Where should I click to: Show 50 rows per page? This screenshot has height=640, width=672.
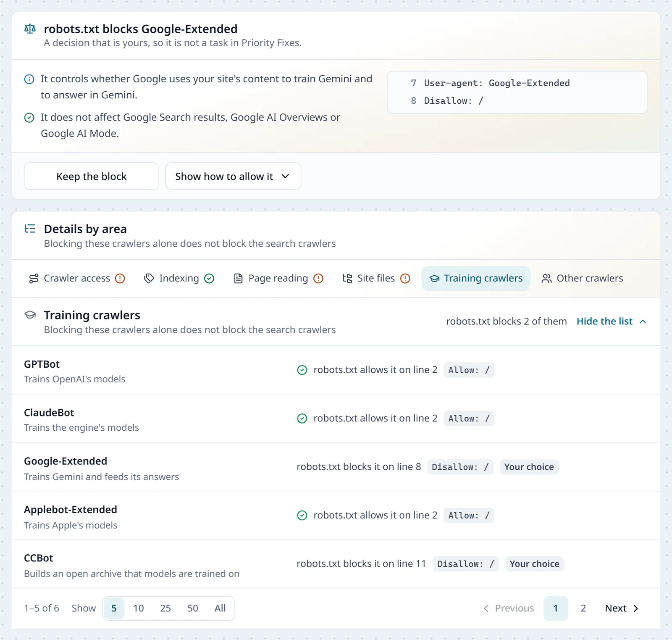point(193,608)
